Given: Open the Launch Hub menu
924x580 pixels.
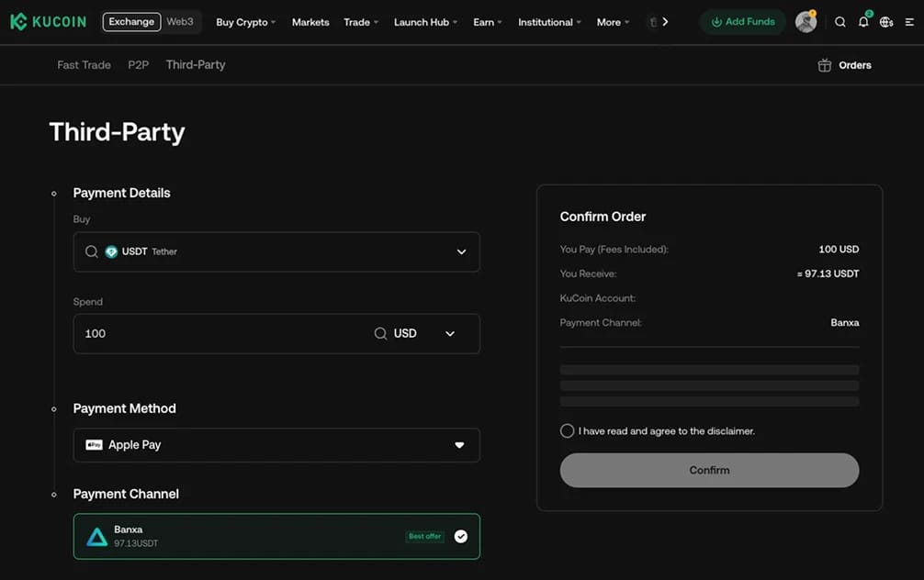Looking at the screenshot, I should coord(425,22).
